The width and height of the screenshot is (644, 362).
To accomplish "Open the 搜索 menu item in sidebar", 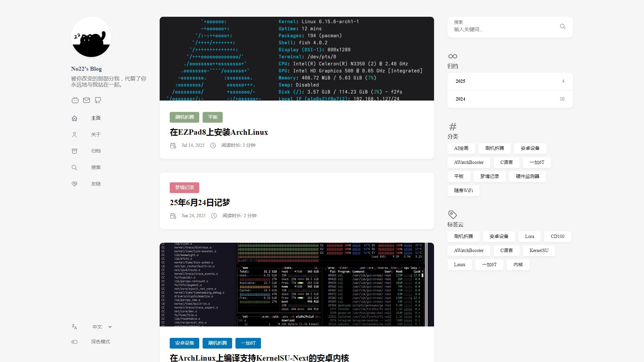I will [x=96, y=167].
